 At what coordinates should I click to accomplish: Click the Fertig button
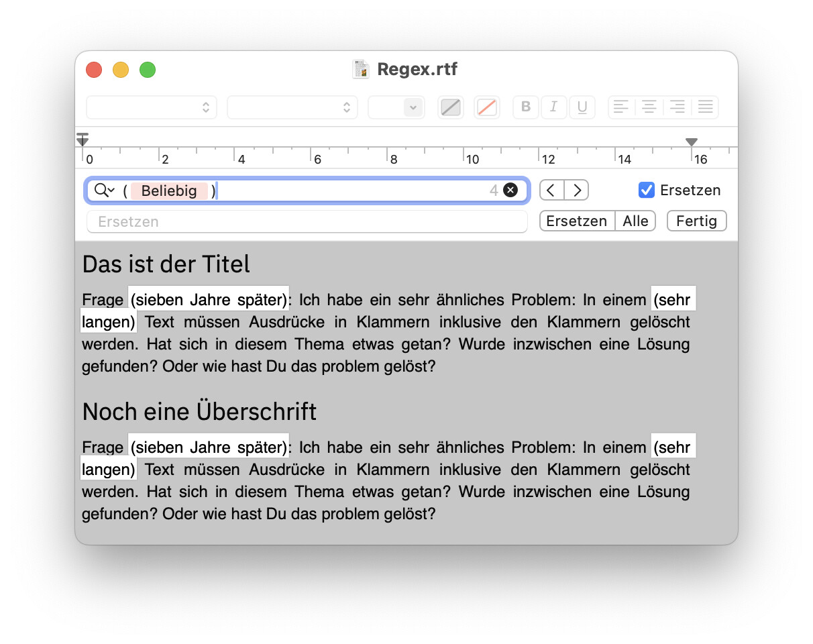[x=696, y=221]
